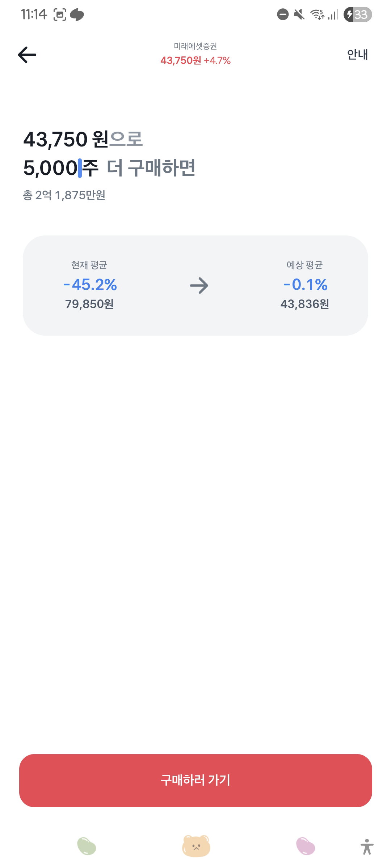This screenshot has width=391, height=868.
Task: Tap the 미래에셋증권 stock title header
Action: pos(195,46)
